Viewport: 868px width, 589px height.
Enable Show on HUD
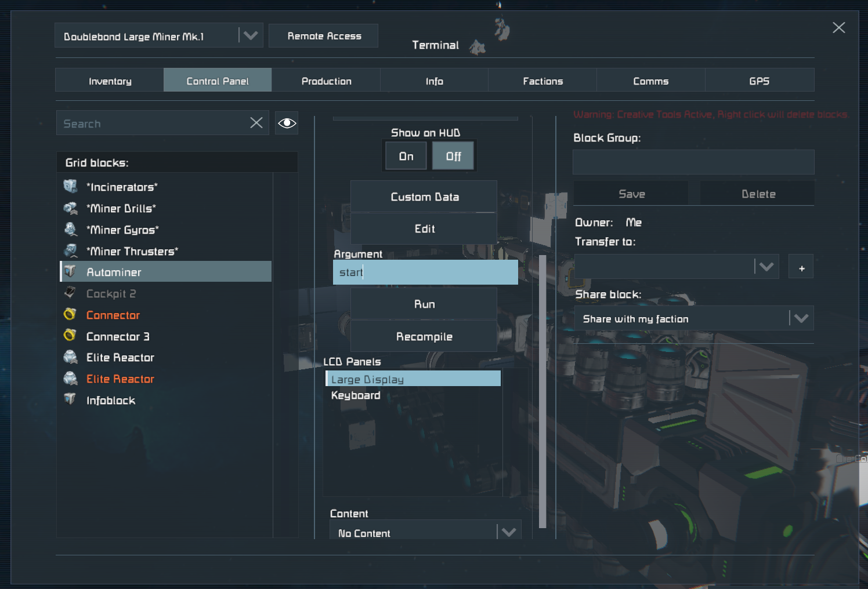click(405, 155)
